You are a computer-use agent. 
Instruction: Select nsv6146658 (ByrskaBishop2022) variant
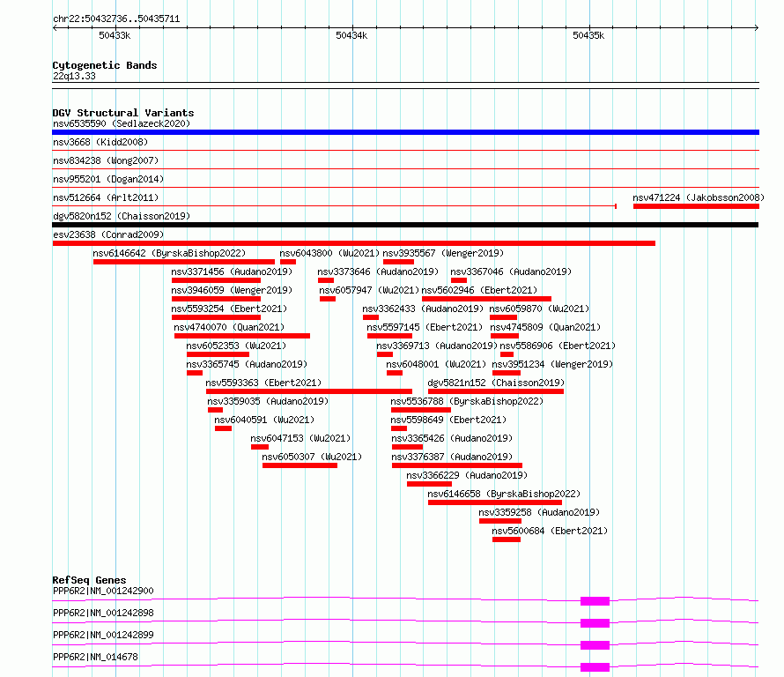click(x=504, y=494)
